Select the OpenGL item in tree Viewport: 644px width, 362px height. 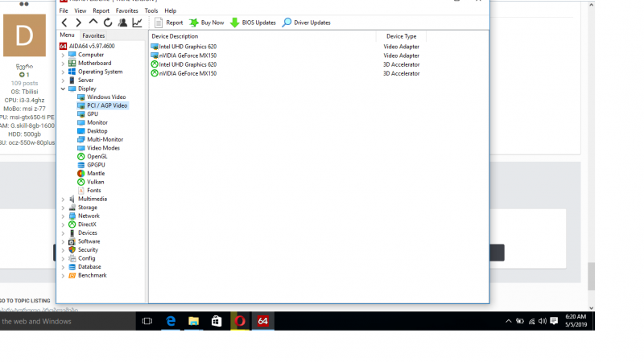coord(97,156)
